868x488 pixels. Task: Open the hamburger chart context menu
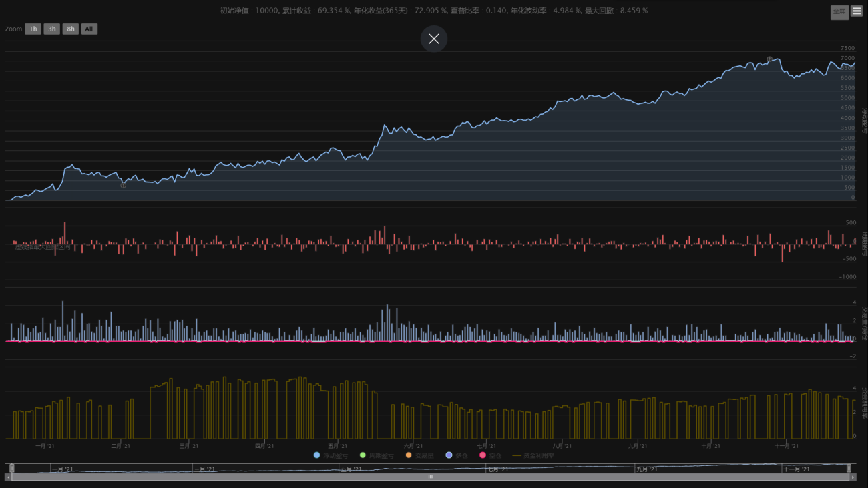click(857, 11)
